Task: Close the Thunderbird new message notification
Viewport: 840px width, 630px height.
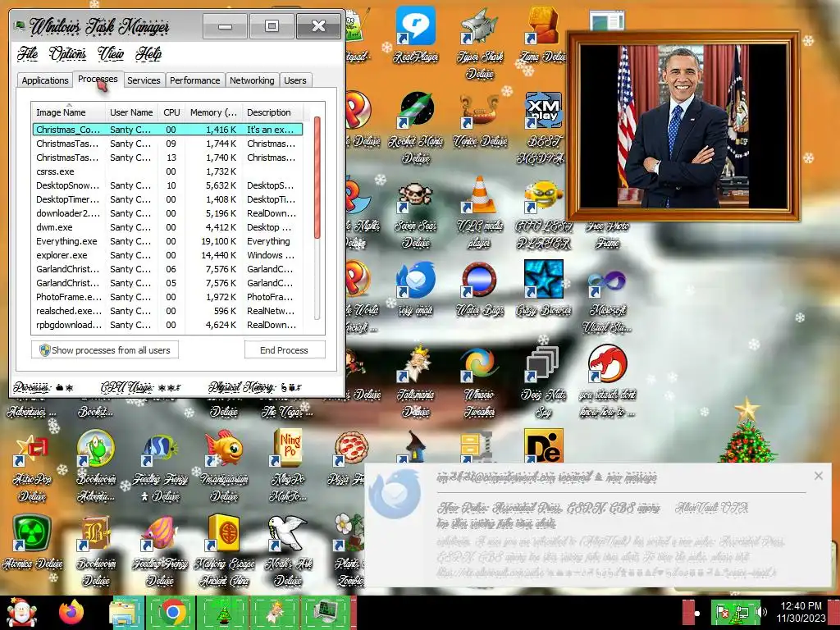Action: pyautogui.click(x=819, y=476)
